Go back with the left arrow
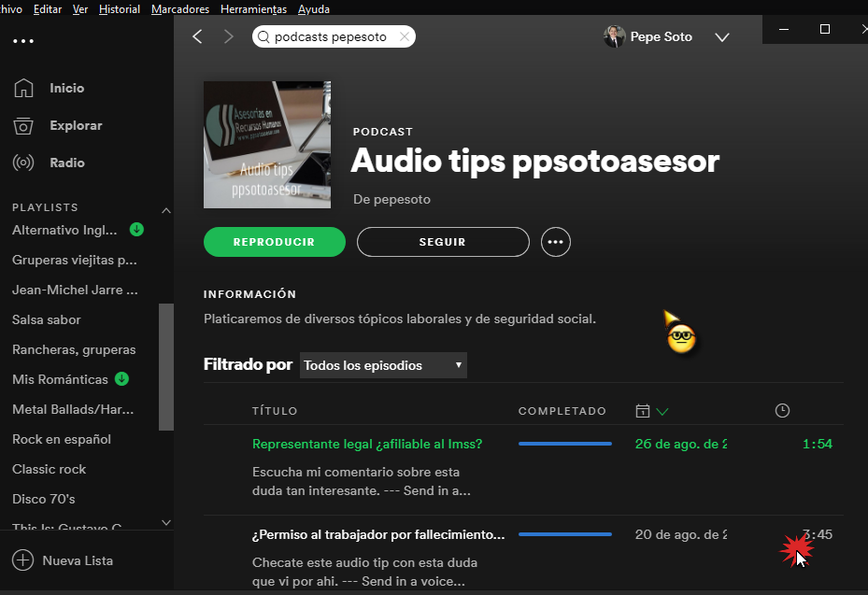The image size is (868, 595). click(x=198, y=36)
